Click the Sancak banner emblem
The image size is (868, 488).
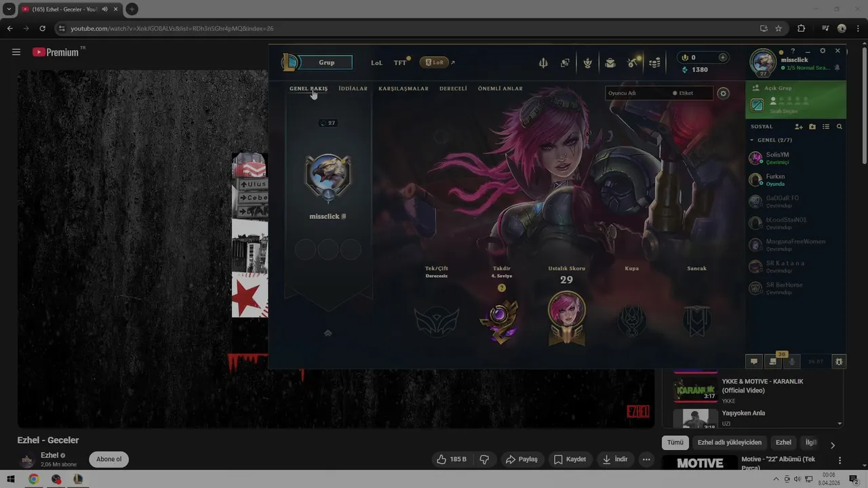[x=696, y=321]
